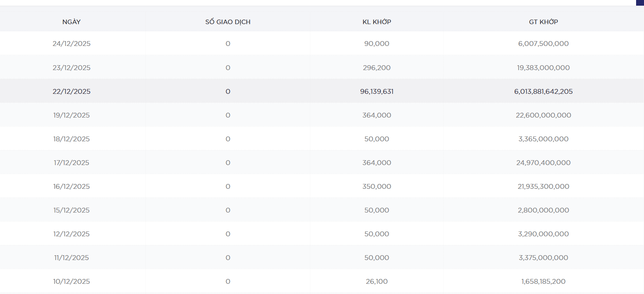
Task: Click the 22,600,000,000 value cell
Action: point(543,115)
